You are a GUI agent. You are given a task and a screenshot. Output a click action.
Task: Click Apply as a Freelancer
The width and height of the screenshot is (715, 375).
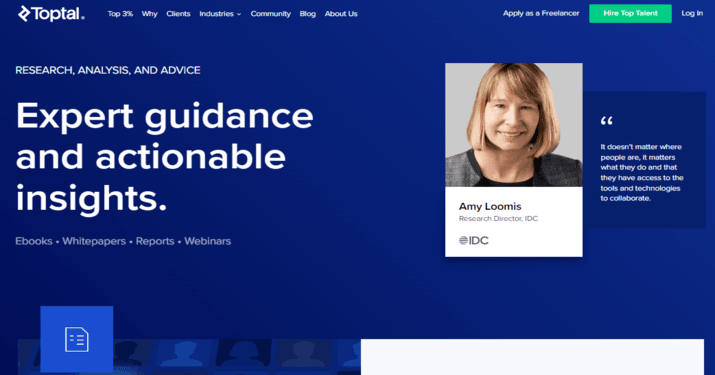(541, 13)
